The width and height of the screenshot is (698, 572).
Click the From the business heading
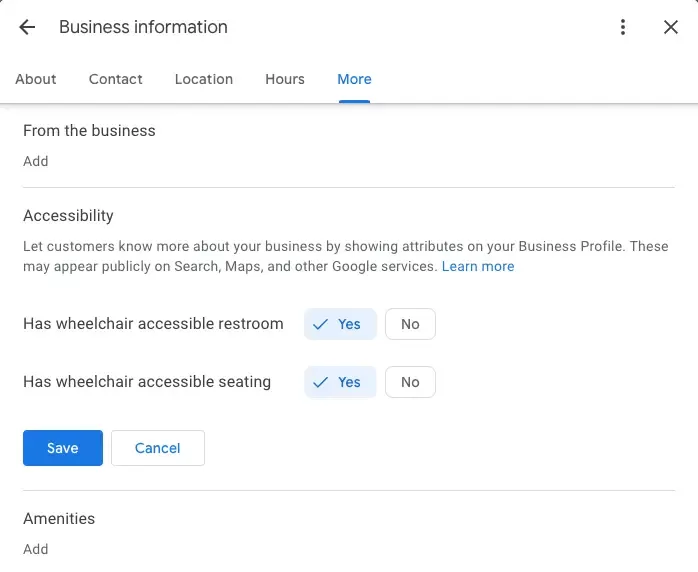(x=89, y=131)
